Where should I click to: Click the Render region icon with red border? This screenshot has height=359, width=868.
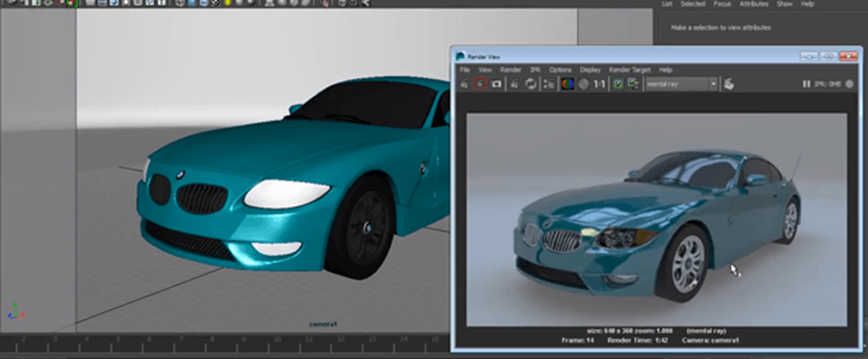click(x=480, y=84)
